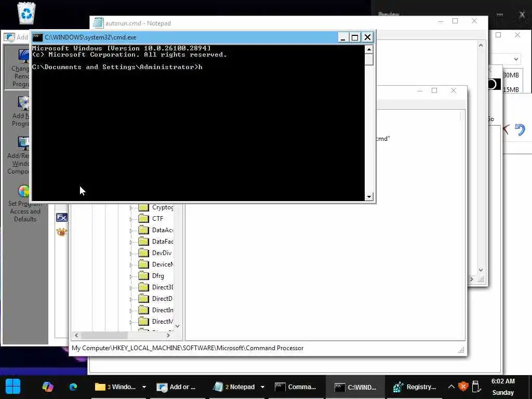Minimize the cmd.exe window
The height and width of the screenshot is (399, 532).
(x=343, y=37)
